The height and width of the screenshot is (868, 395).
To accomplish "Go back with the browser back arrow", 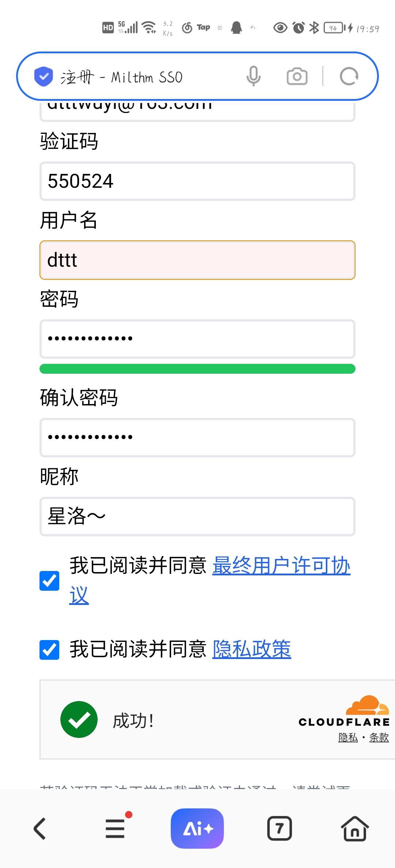I will pyautogui.click(x=39, y=829).
